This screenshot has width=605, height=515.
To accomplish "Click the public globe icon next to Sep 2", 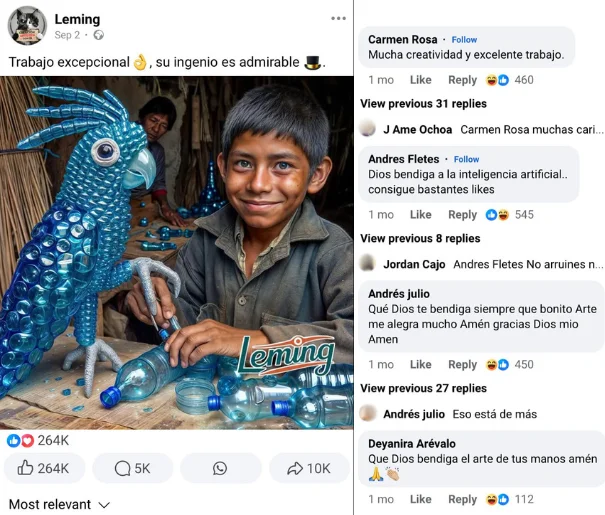I will (x=98, y=36).
